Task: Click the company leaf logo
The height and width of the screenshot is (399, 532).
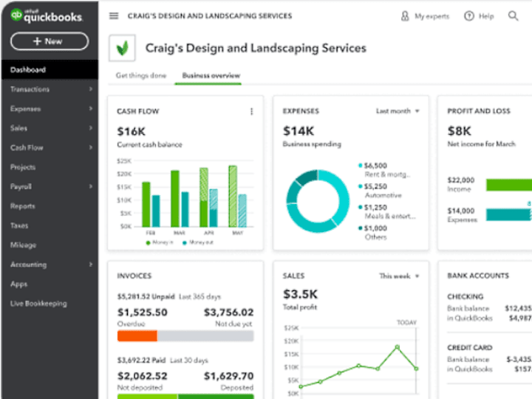Action: (x=122, y=48)
